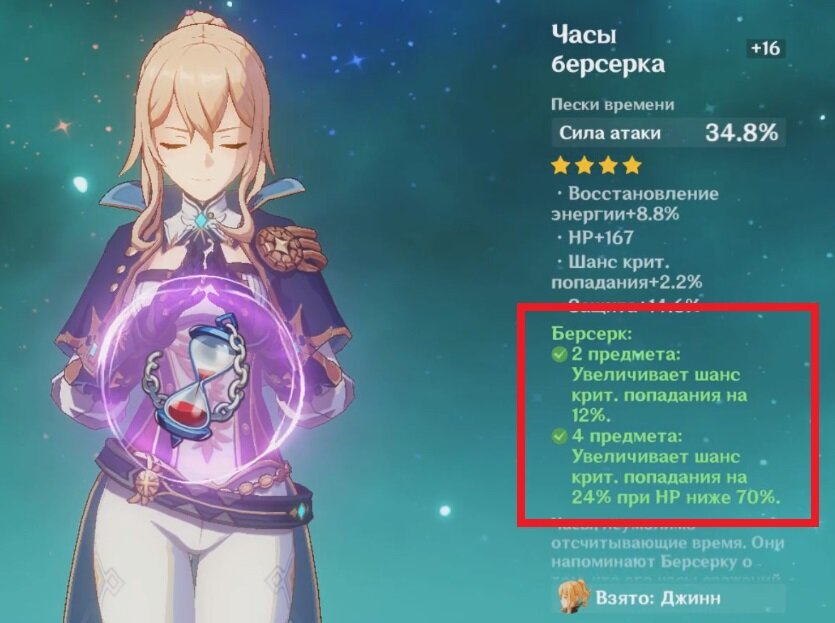The width and height of the screenshot is (835, 623).
Task: Click the green checkmark beside 2 предмета
Action: (559, 354)
